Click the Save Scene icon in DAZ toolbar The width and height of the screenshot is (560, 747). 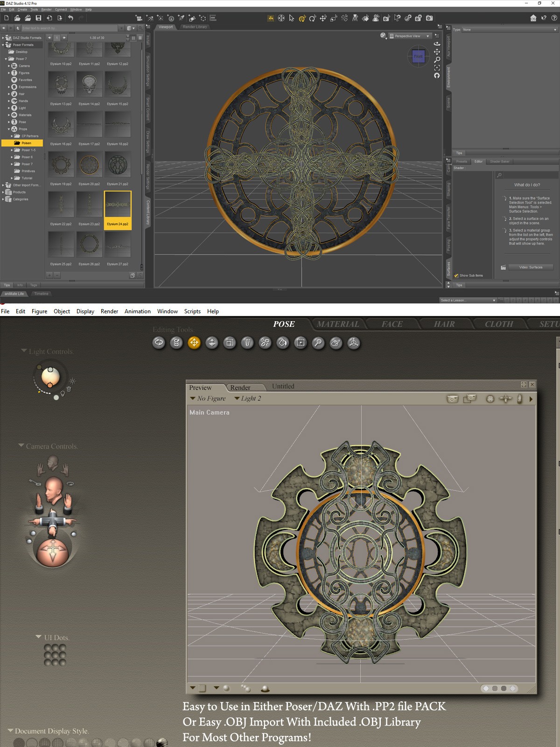(x=39, y=18)
